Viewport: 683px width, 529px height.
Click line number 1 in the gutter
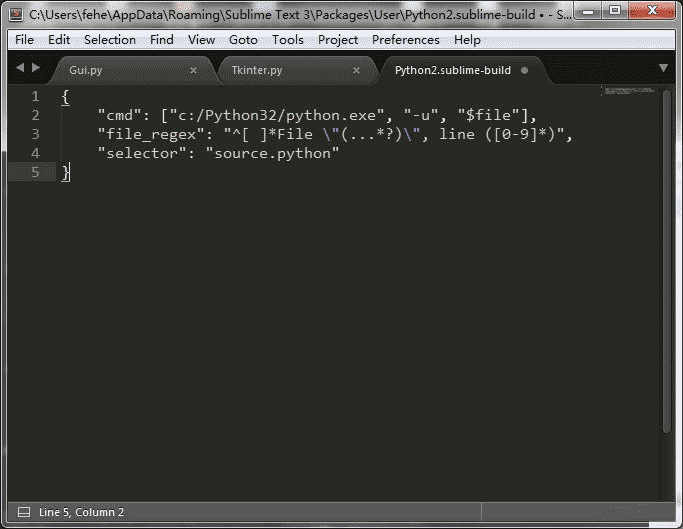(x=35, y=96)
